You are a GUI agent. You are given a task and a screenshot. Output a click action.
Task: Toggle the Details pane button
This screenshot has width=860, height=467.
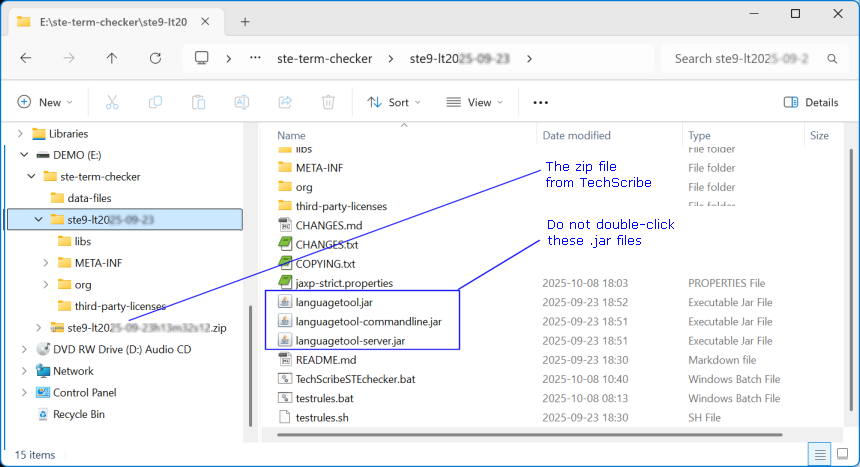click(811, 102)
